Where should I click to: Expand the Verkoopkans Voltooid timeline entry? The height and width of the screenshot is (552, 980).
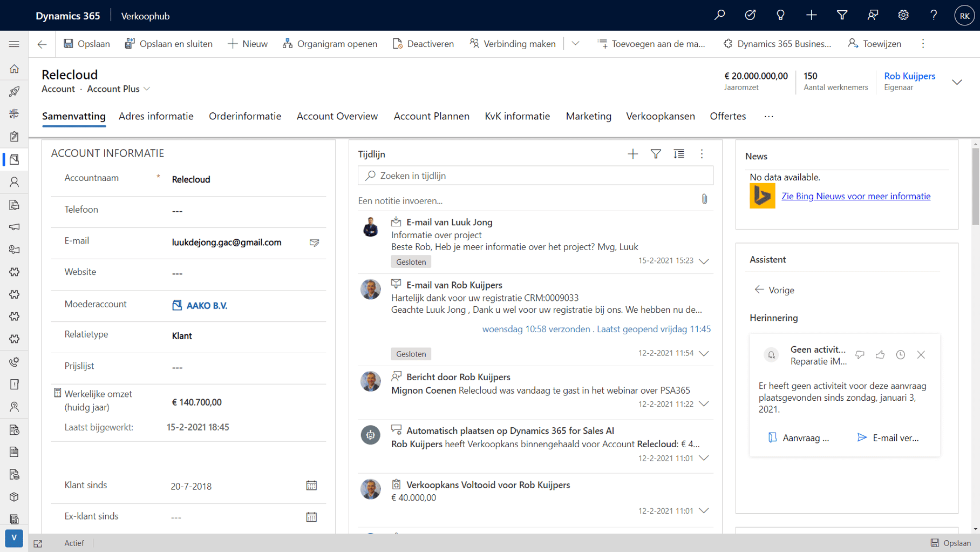(704, 510)
